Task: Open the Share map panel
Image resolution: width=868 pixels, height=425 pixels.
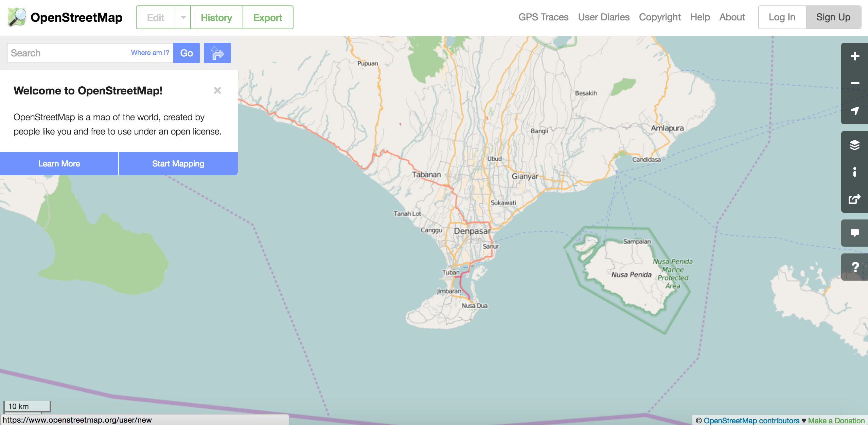Action: (x=855, y=199)
